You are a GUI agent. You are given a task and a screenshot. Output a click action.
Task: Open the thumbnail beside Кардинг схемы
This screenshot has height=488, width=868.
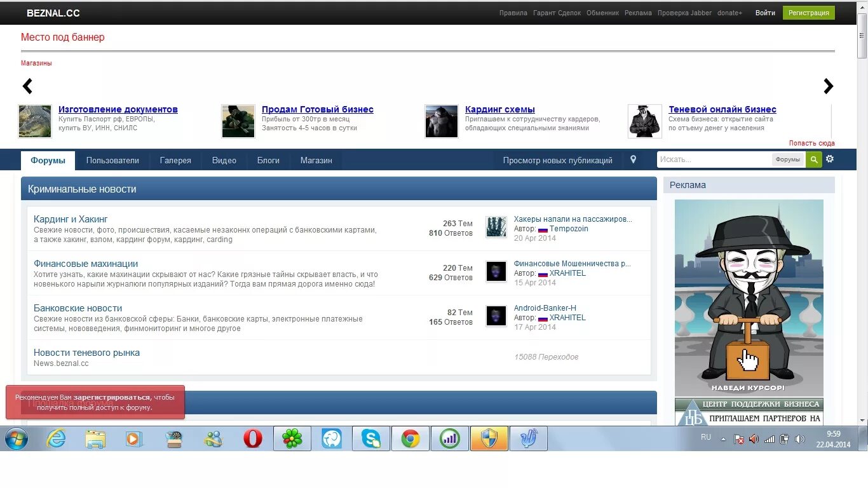pos(442,121)
